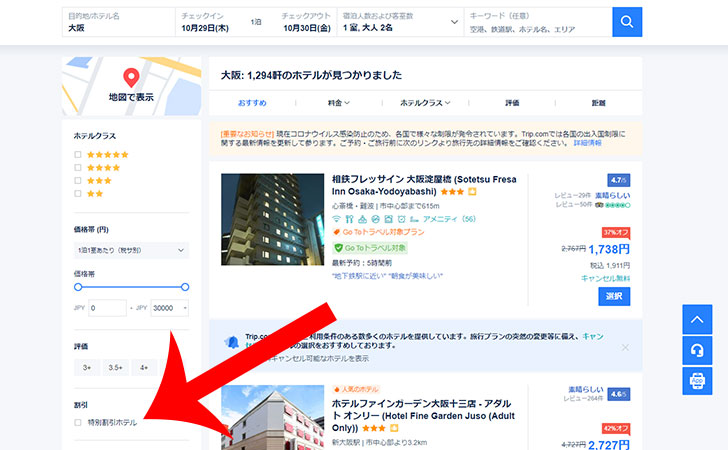Viewport: 728px width, 450px height.
Task: Click the 42%オフ discount tag
Action: tap(616, 428)
